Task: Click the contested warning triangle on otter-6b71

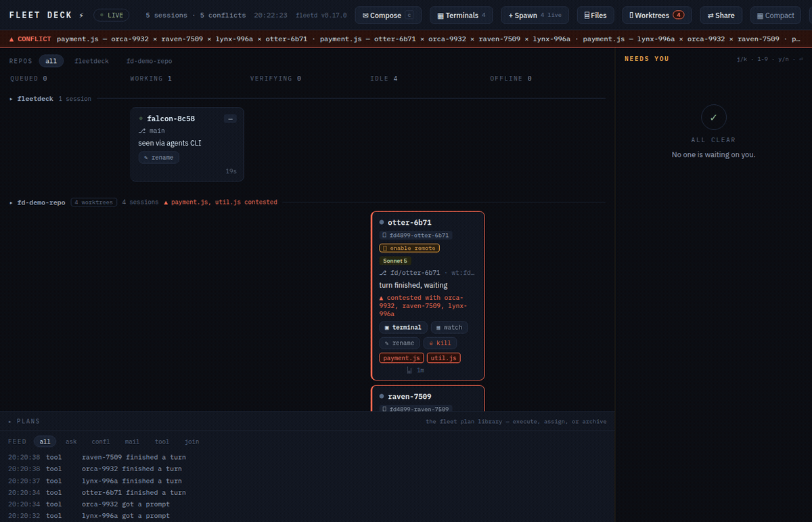Action: tap(382, 298)
